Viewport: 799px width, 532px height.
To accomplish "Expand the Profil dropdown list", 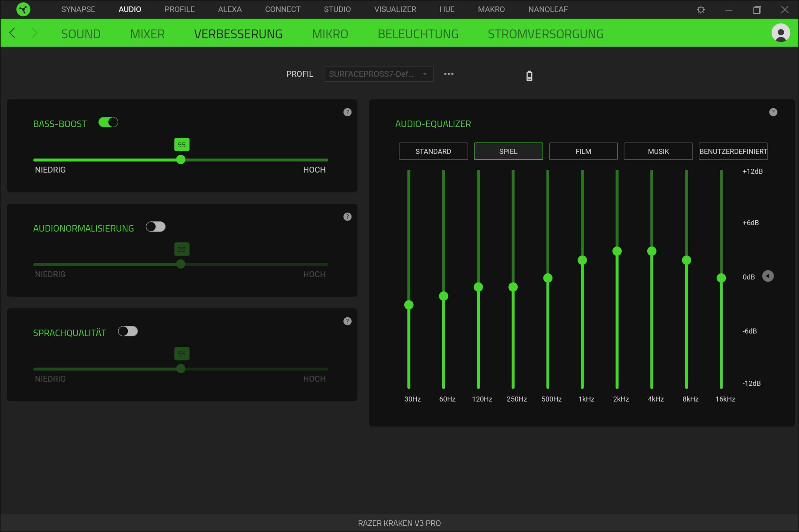I will tap(378, 74).
